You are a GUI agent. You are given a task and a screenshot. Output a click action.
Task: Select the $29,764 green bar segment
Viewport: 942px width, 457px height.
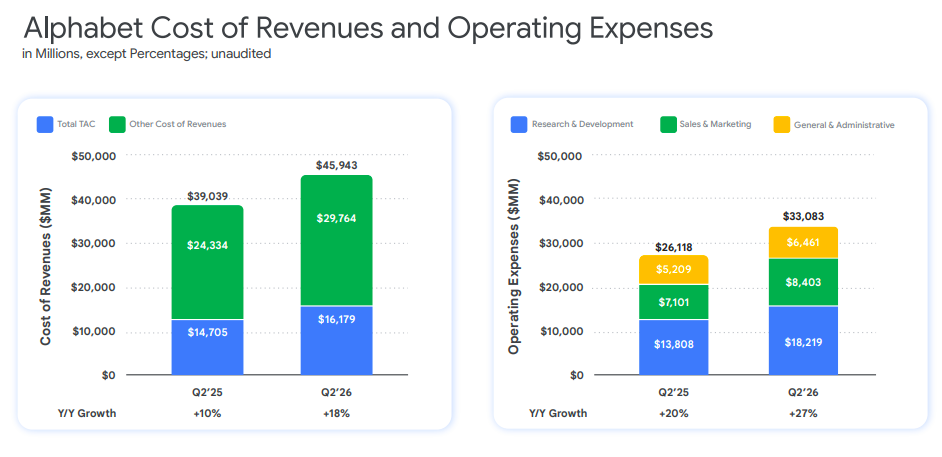point(336,241)
